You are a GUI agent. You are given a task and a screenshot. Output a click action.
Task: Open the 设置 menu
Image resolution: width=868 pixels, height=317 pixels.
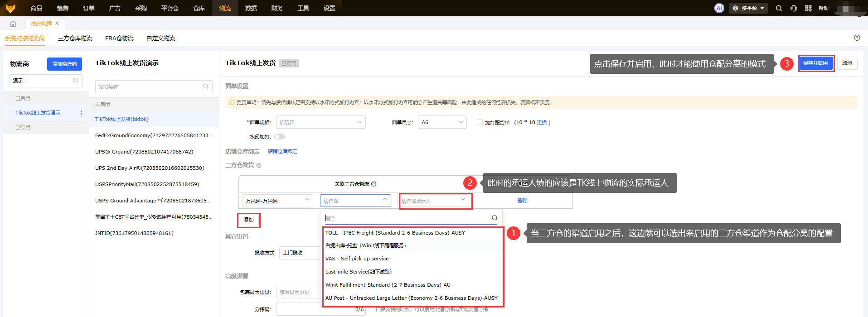(330, 8)
